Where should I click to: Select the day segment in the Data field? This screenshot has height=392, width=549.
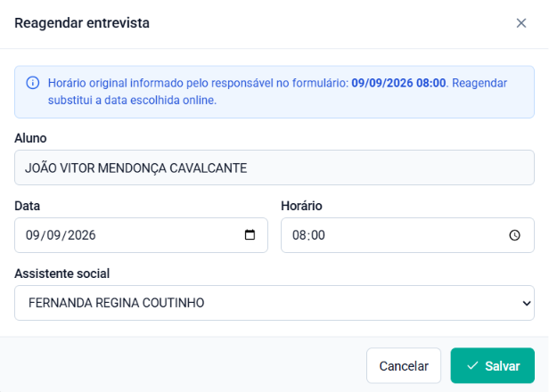click(x=32, y=235)
